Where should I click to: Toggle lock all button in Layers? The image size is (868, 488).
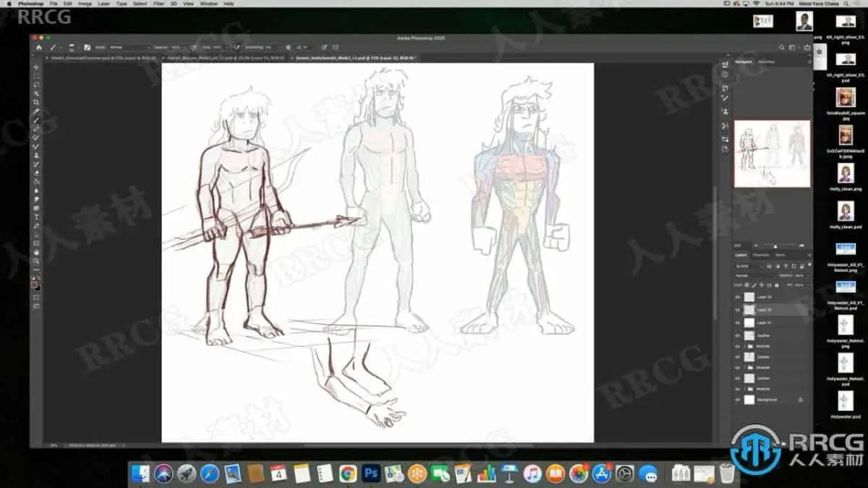pyautogui.click(x=777, y=286)
